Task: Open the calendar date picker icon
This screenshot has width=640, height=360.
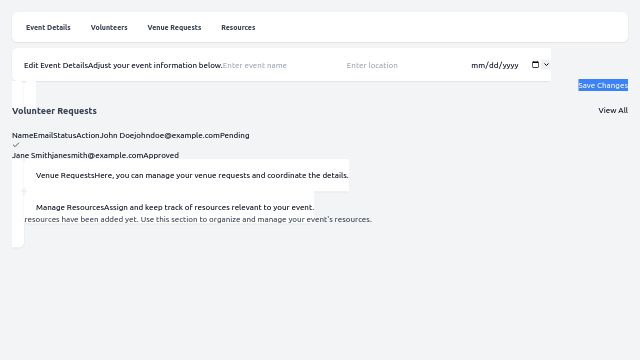Action: pos(535,64)
